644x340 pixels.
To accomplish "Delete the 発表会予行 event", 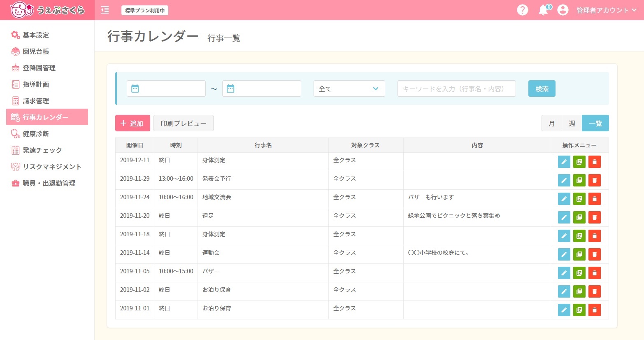I will 595,180.
